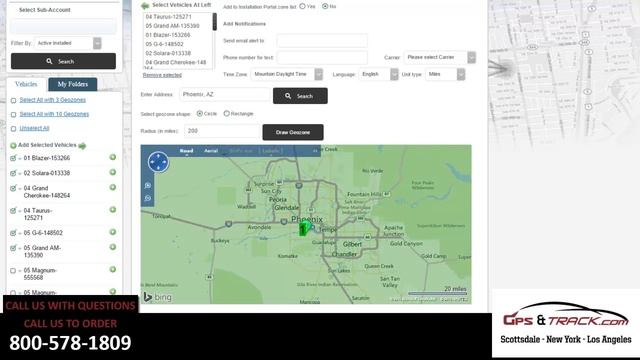Collapse the 05 Grand AM-135390 row dash expander
Image resolution: width=640 pixels, height=360 pixels.
tap(20, 248)
